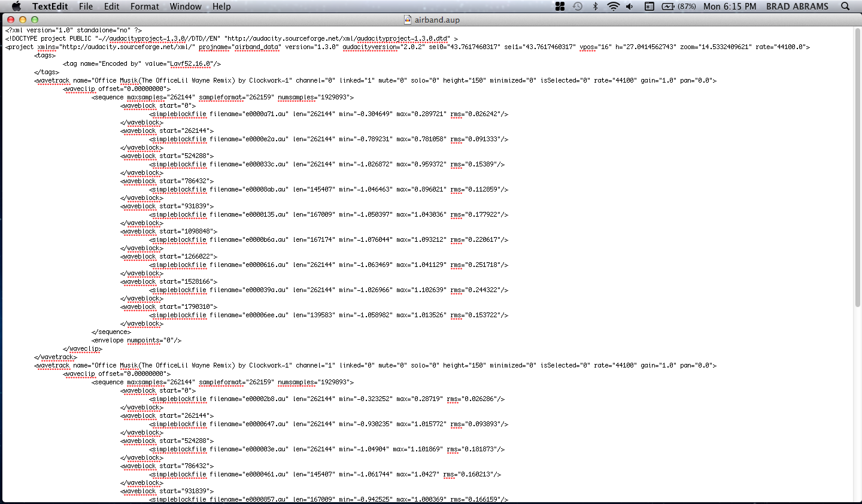The width and height of the screenshot is (862, 504).
Task: Open the Window menu
Action: click(x=185, y=6)
